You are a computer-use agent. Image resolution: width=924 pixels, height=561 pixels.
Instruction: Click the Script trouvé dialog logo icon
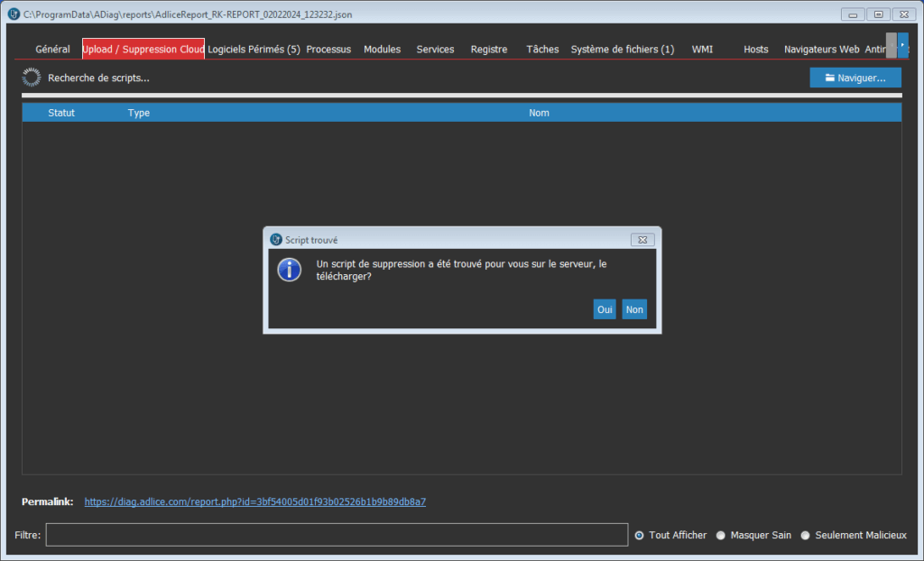(276, 240)
